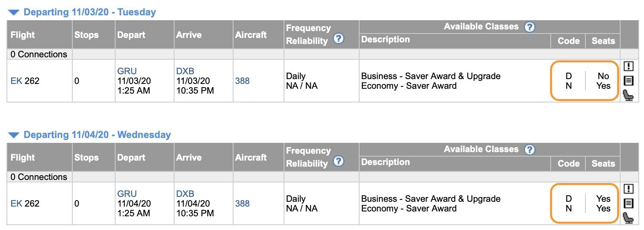This screenshot has height=230, width=644.
Task: View flight details icon for 11/03/20 flight
Action: pos(629,81)
